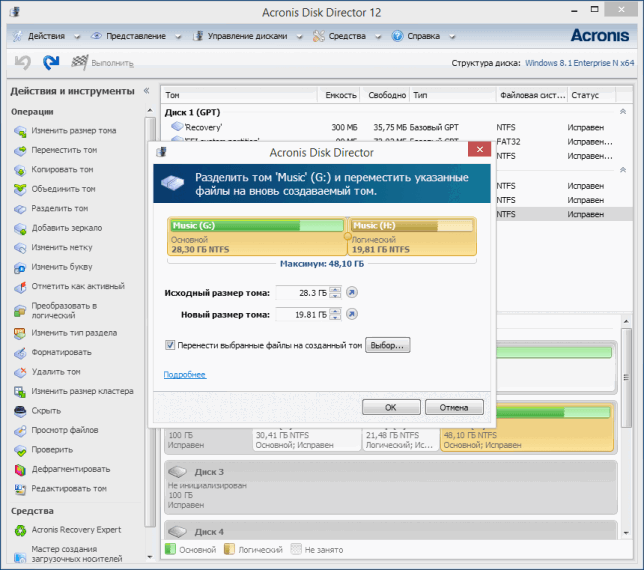Collapse the Действия и инструменты panel
This screenshot has width=644, height=570.
click(146, 91)
